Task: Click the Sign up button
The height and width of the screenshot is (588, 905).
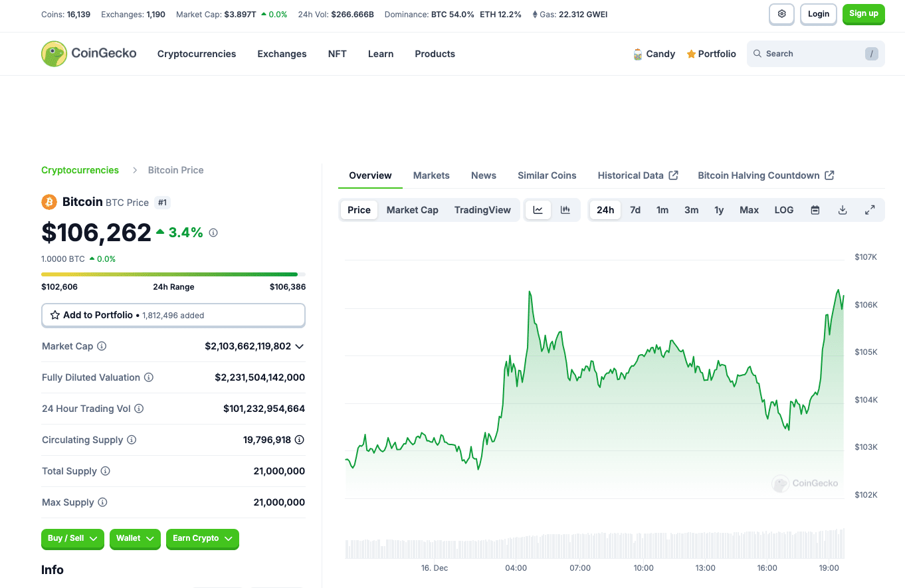Action: [x=864, y=14]
